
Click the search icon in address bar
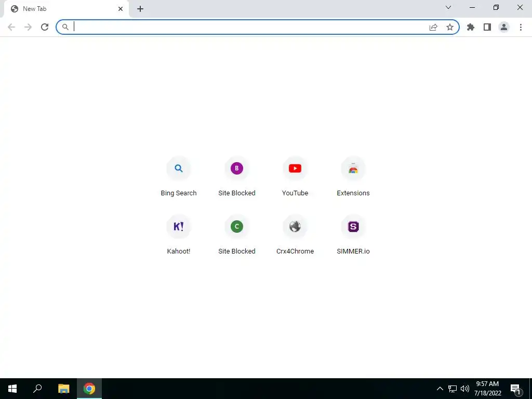click(x=65, y=27)
